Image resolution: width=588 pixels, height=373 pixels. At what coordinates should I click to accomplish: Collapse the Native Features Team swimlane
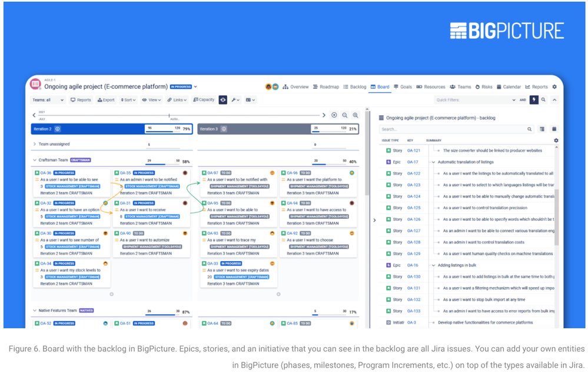pos(35,311)
